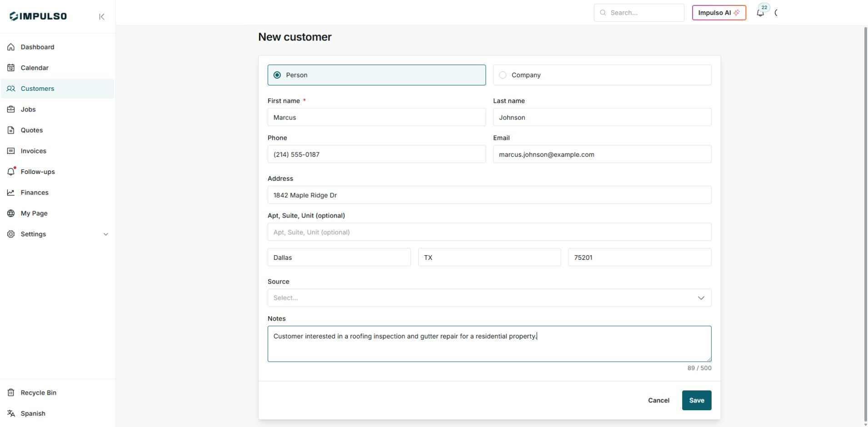Switch language to Spanish

coord(57,413)
